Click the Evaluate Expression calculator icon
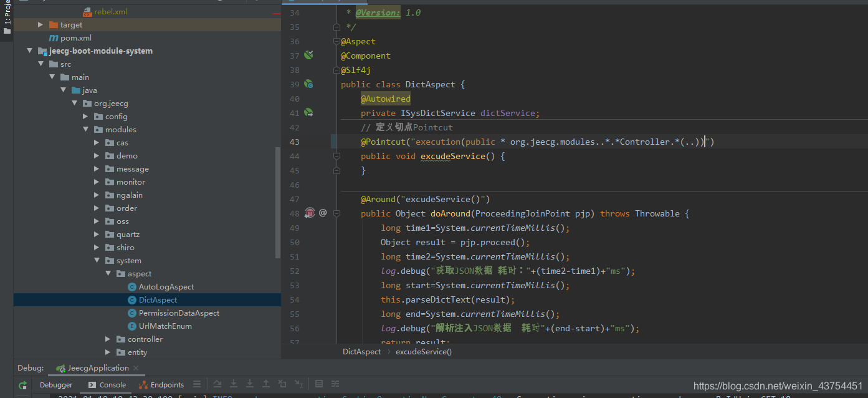 (x=319, y=384)
